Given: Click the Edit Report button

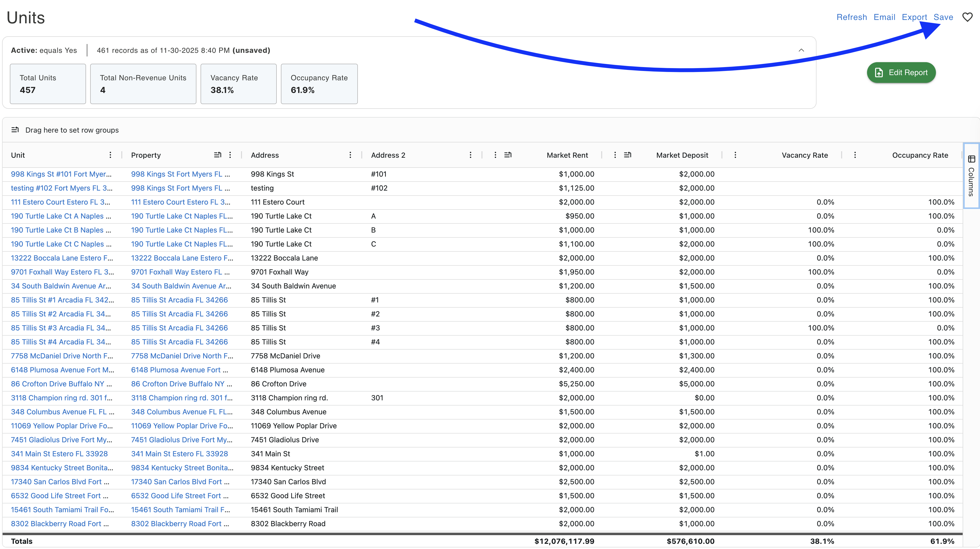Looking at the screenshot, I should [901, 73].
